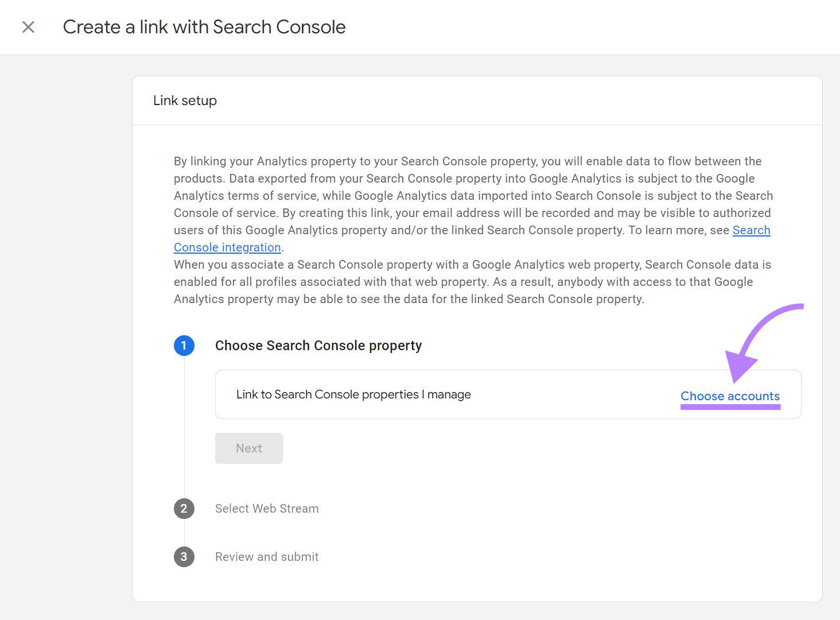Click the blue step 1 circle
Image resolution: width=840 pixels, height=620 pixels.
tap(184, 346)
